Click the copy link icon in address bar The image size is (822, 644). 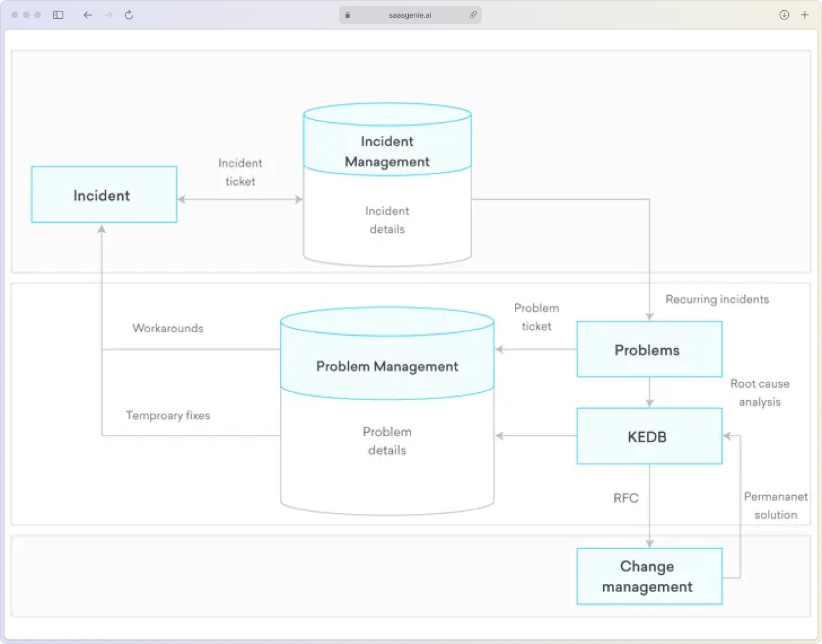point(473,15)
